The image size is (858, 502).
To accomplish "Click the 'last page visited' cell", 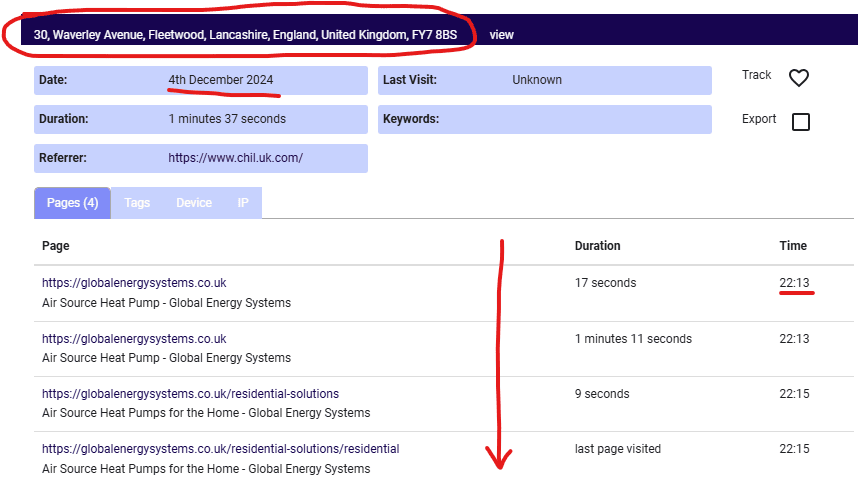I will [618, 449].
